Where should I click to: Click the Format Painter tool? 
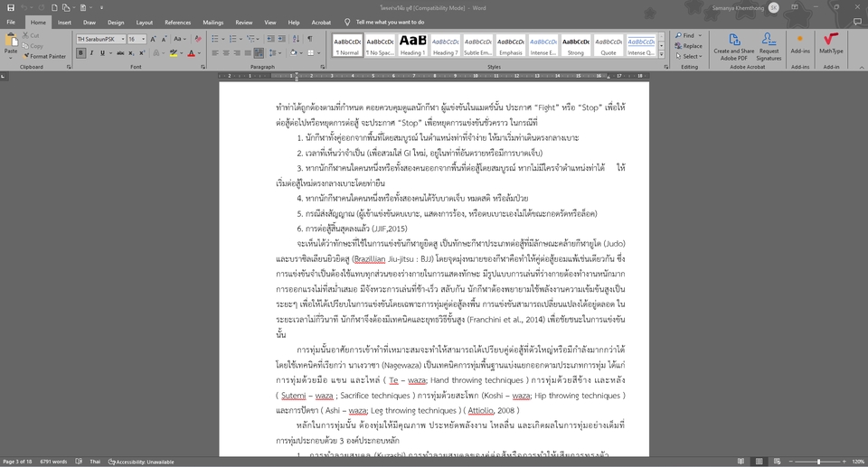coord(47,56)
